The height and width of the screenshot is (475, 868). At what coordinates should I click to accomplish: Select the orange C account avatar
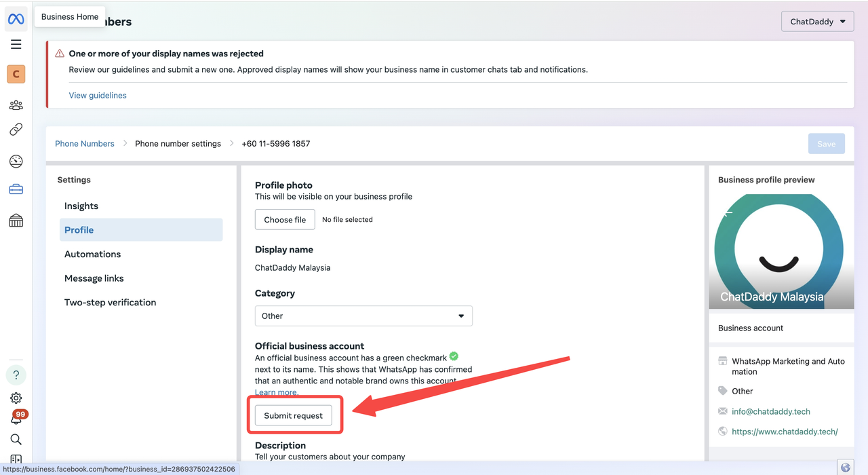pos(16,74)
